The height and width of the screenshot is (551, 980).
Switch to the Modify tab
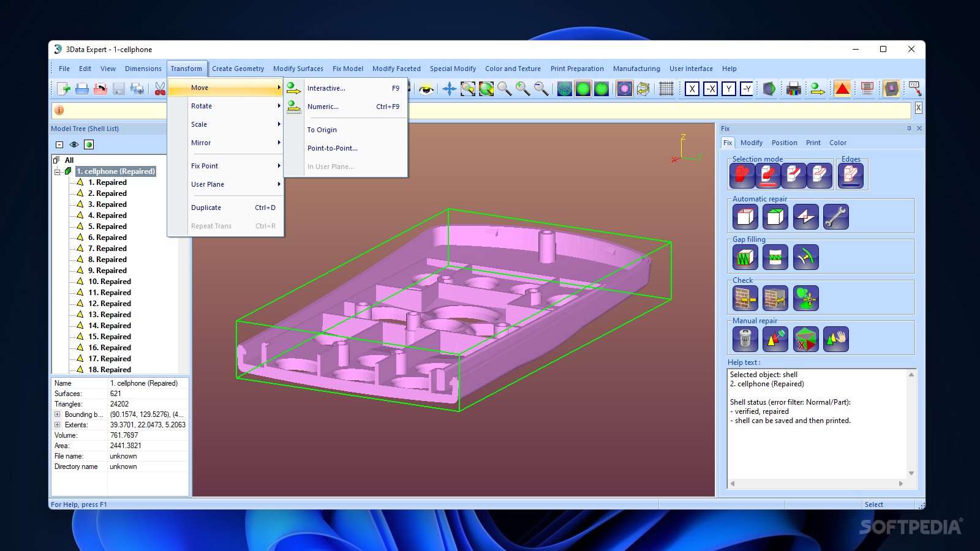tap(752, 143)
